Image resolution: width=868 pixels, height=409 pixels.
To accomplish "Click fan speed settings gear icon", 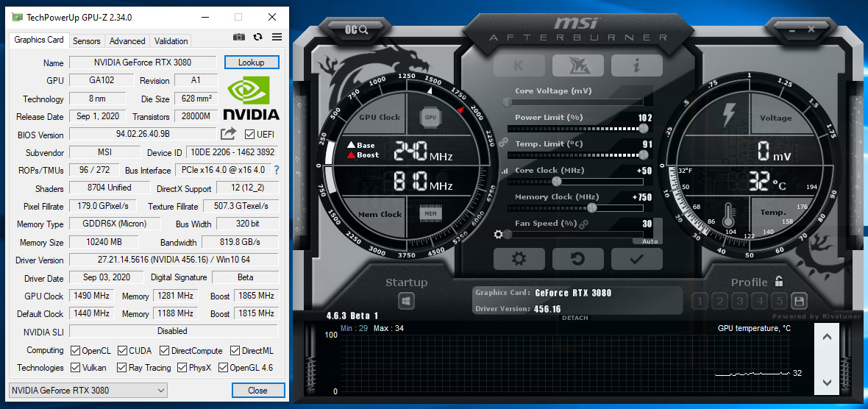I will [x=498, y=234].
